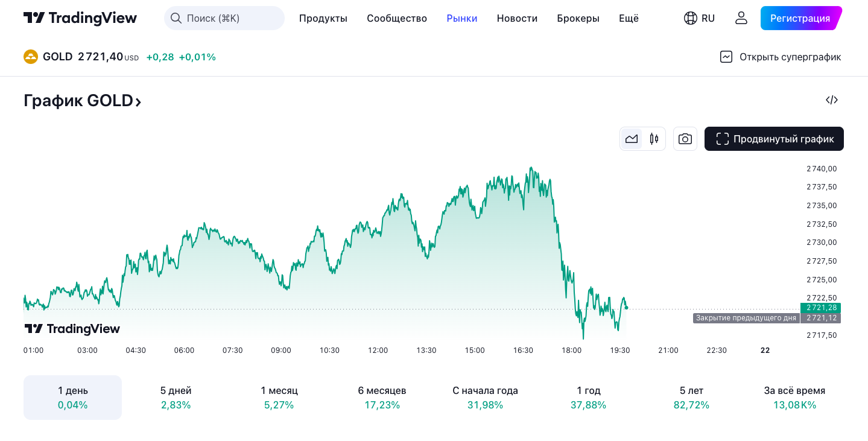Open the Рынки menu
The height and width of the screenshot is (441, 868).
[462, 18]
